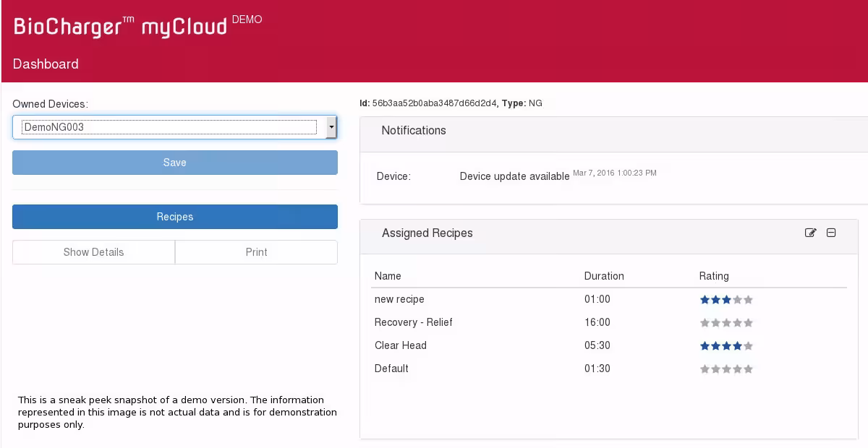Screen dimensions: 868x448
Task: Click the device Id text 56b3aa52b0aba3487d66d2d4
Action: click(435, 103)
